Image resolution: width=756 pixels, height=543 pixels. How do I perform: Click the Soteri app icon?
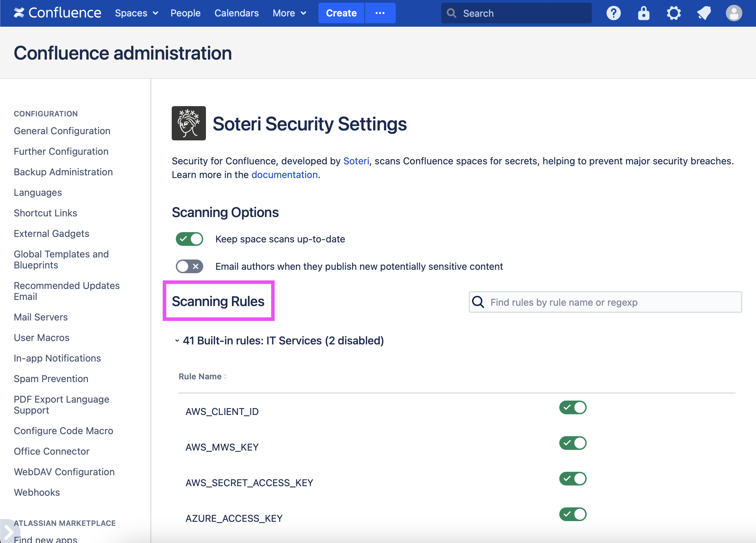188,123
